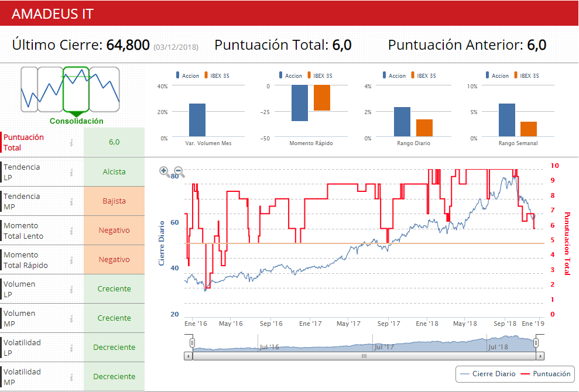The height and width of the screenshot is (392, 579).
Task: Click the zoom out magnifier icon on chart
Action: tap(179, 171)
